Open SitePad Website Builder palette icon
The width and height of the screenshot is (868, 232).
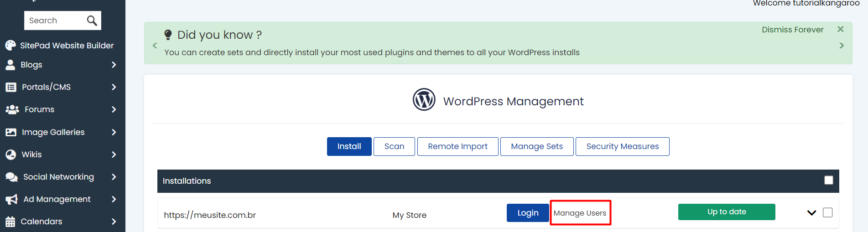click(x=10, y=46)
